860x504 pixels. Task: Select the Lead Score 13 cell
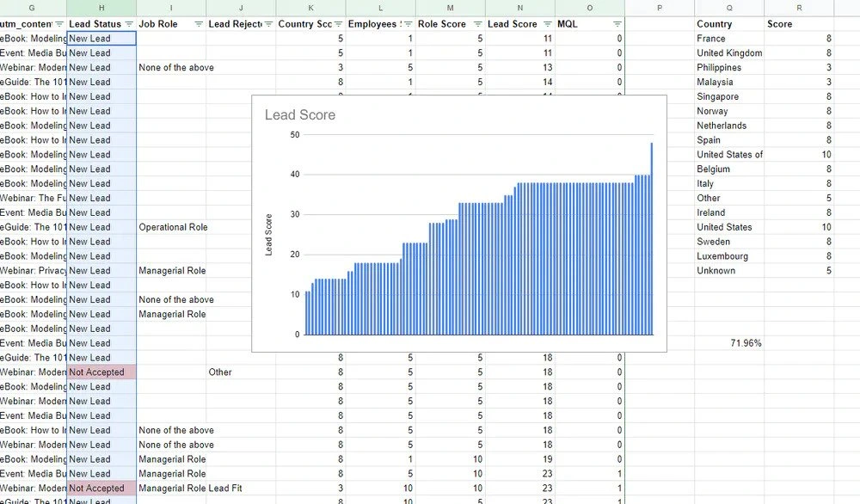pyautogui.click(x=520, y=67)
